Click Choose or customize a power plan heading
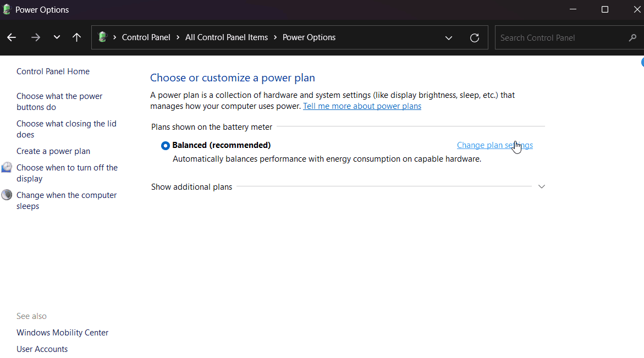644x358 pixels. click(x=233, y=78)
